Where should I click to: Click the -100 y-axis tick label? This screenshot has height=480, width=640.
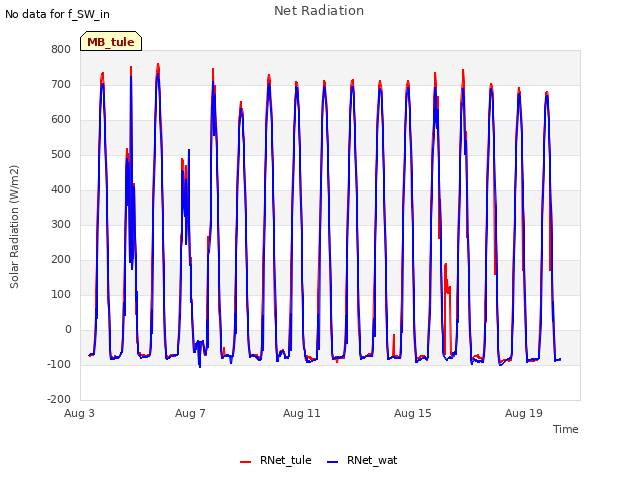pyautogui.click(x=59, y=364)
